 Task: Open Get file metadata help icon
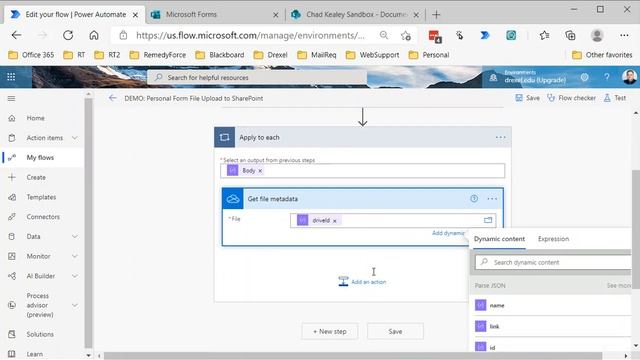[474, 199]
